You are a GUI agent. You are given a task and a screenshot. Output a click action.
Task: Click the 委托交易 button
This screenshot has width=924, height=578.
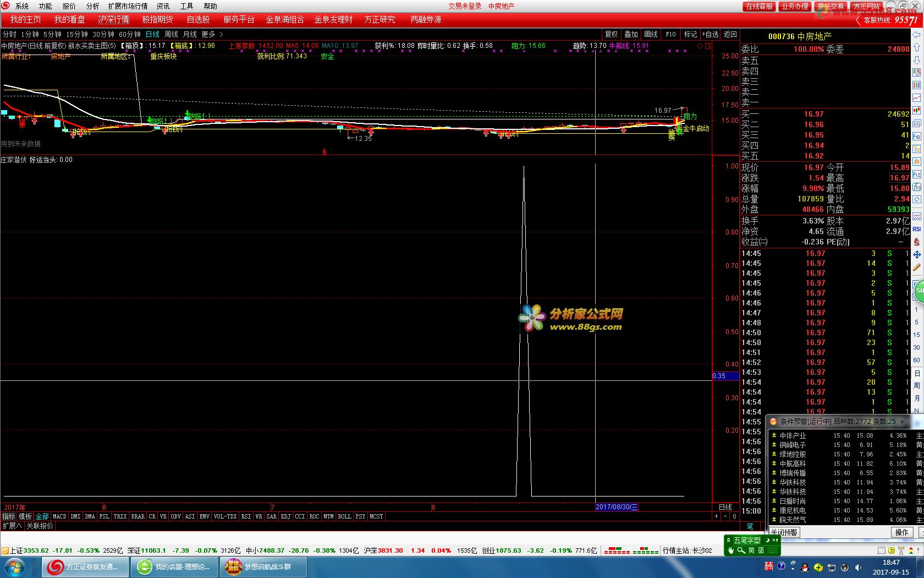[x=831, y=6]
